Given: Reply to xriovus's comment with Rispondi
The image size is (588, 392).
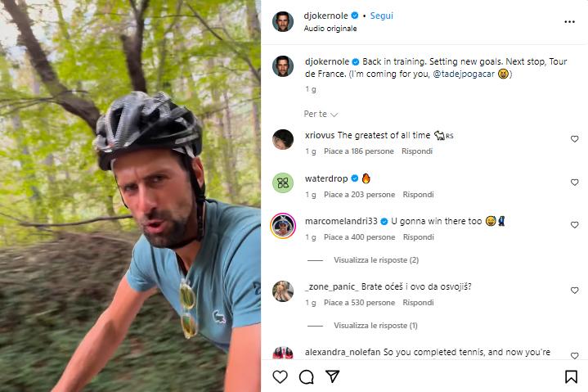Looking at the screenshot, I should tap(417, 151).
